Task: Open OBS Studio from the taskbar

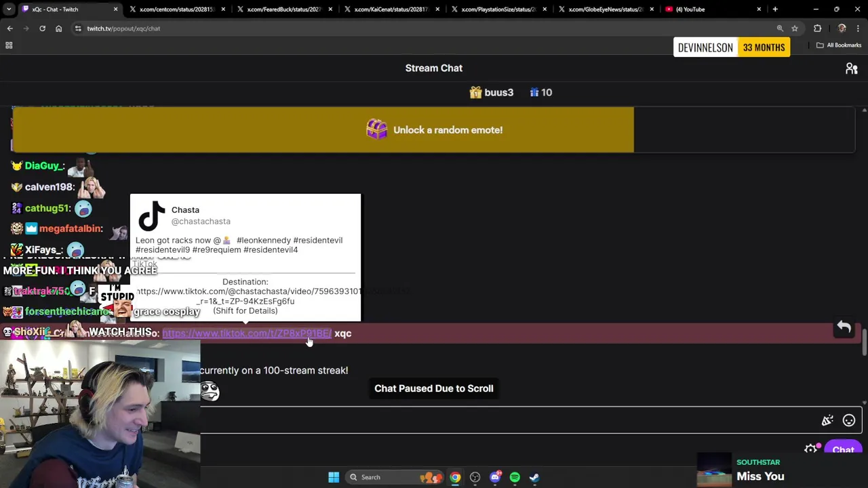Action: (x=475, y=477)
